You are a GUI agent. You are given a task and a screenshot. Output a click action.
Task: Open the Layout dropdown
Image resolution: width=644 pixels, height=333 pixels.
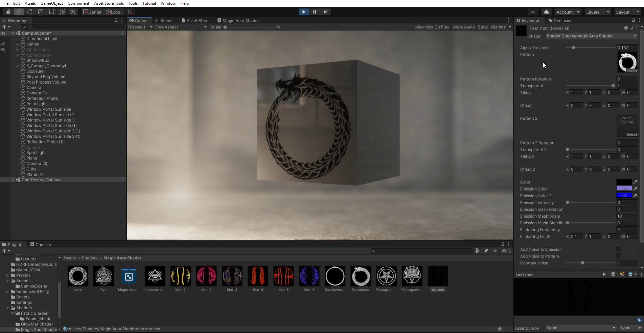[x=627, y=12]
